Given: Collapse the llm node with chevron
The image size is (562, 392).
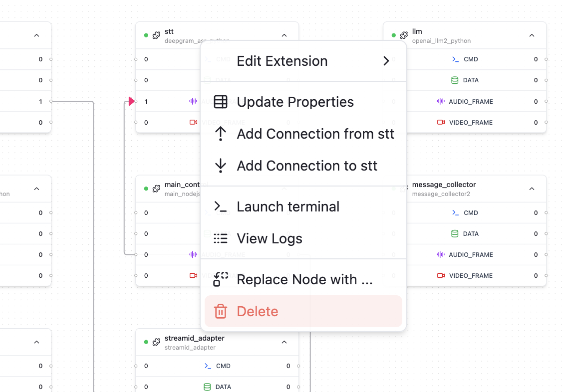Looking at the screenshot, I should pyautogui.click(x=532, y=35).
